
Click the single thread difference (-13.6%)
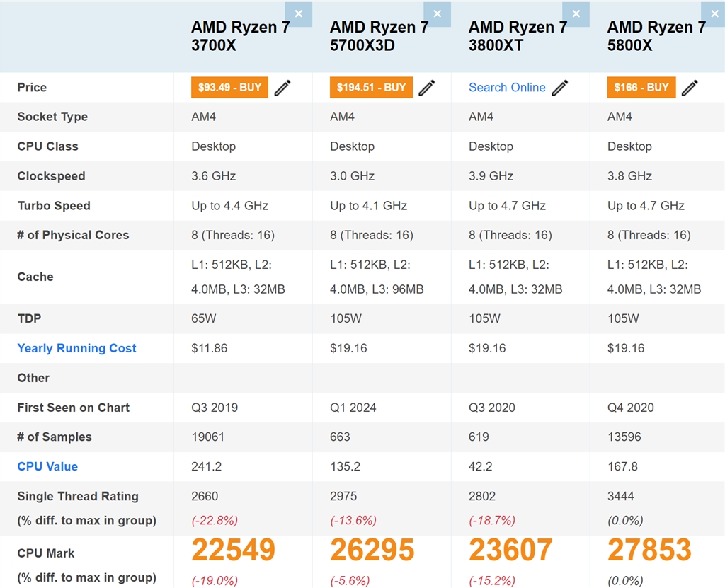point(353,521)
